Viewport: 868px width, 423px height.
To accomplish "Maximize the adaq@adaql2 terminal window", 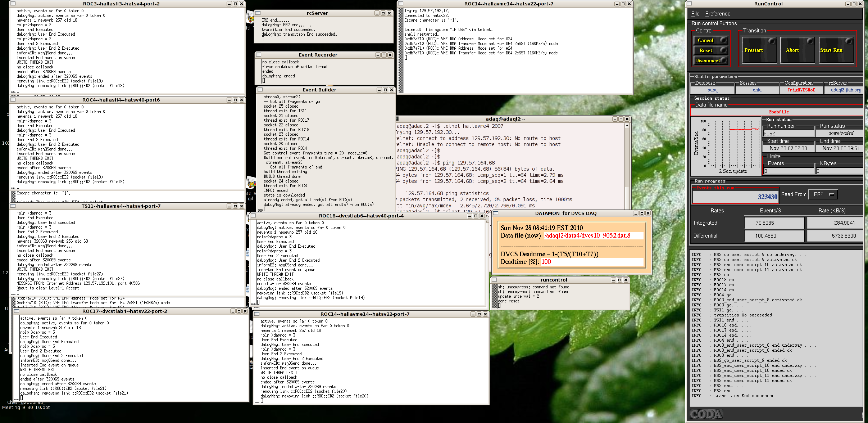I will [x=621, y=119].
